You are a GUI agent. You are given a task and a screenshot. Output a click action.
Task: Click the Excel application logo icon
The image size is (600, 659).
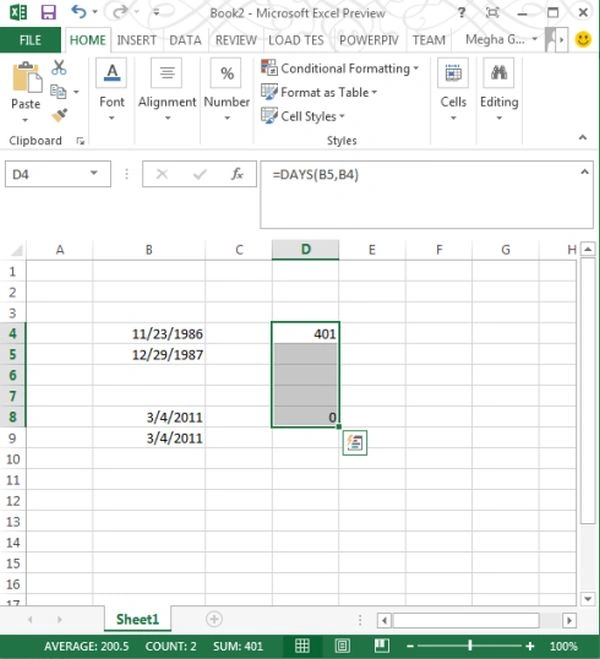[x=18, y=13]
